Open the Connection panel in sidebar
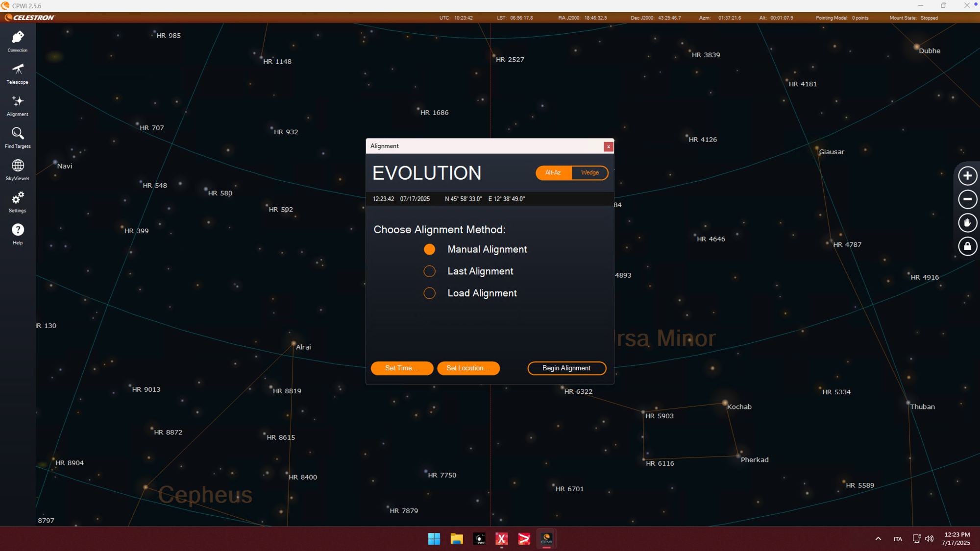Screen dimensions: 980x551 click(18, 41)
